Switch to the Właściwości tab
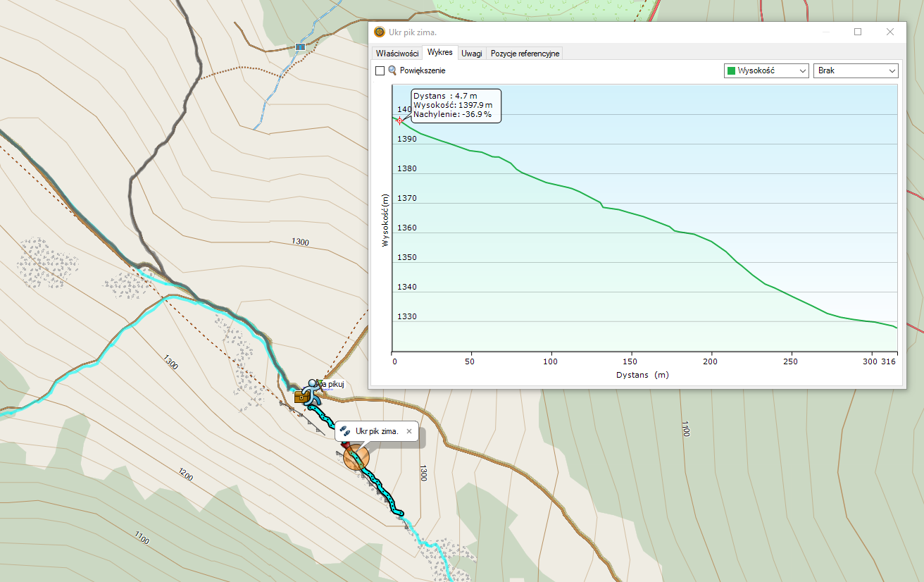This screenshot has height=582, width=924. click(397, 54)
